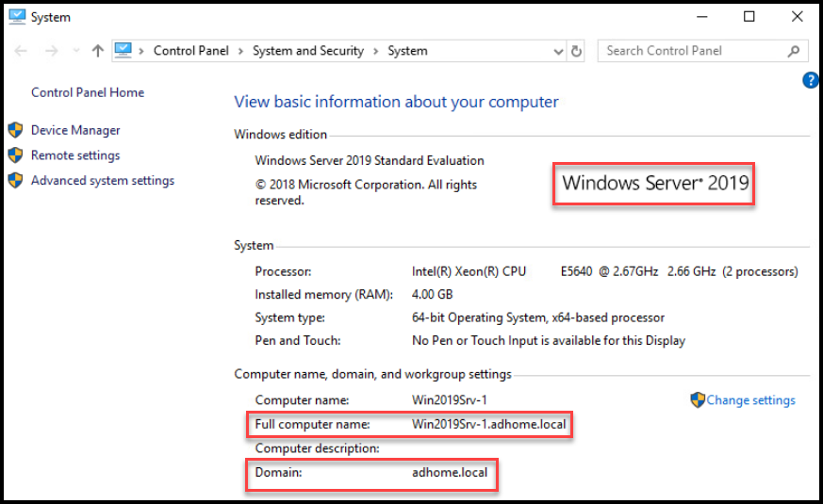The image size is (823, 504).
Task: Open Advanced system settings link
Action: (x=103, y=181)
